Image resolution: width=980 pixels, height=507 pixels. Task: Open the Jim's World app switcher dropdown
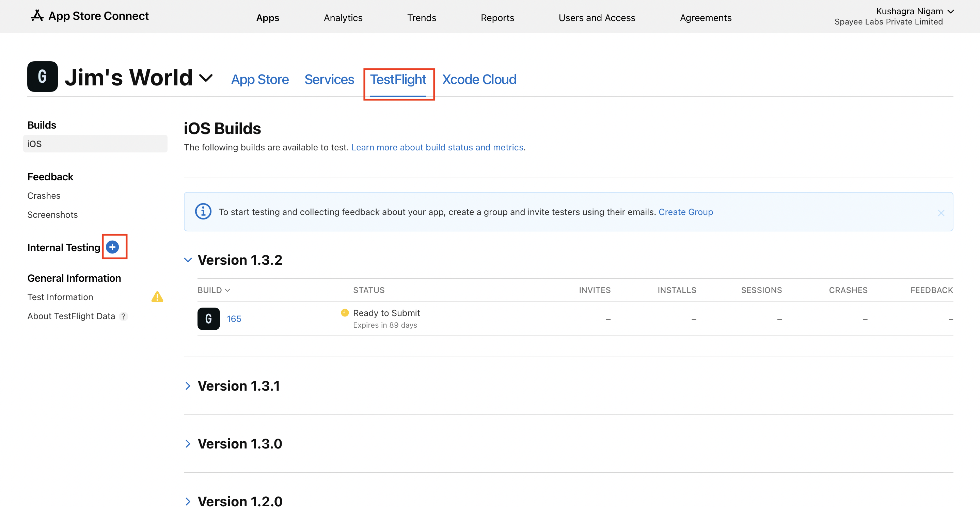206,78
